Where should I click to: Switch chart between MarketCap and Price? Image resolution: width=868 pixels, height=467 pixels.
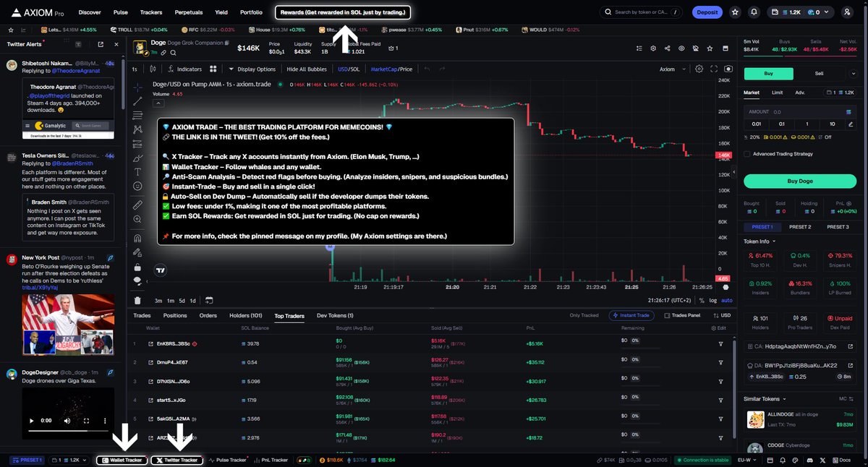pyautogui.click(x=391, y=69)
